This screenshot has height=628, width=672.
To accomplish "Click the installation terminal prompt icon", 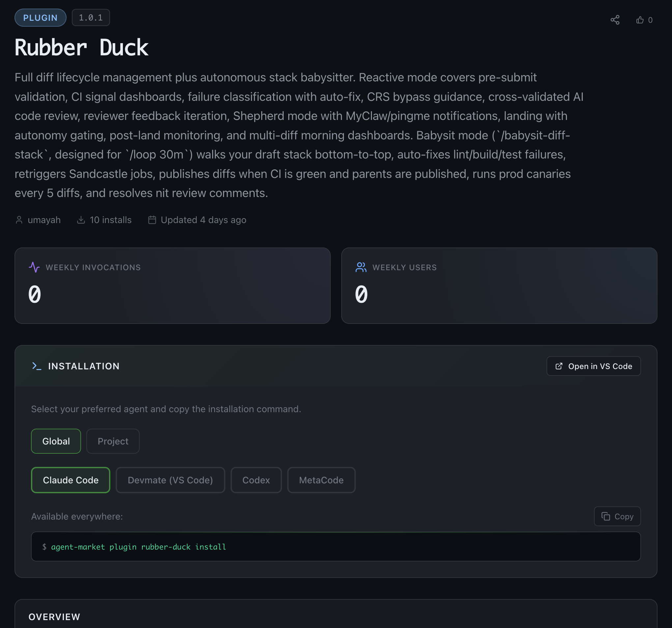I will pyautogui.click(x=37, y=366).
